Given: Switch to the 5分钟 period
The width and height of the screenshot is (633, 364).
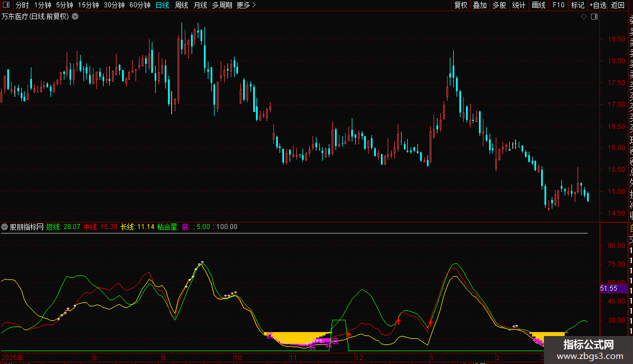Looking at the screenshot, I should pyautogui.click(x=64, y=6).
